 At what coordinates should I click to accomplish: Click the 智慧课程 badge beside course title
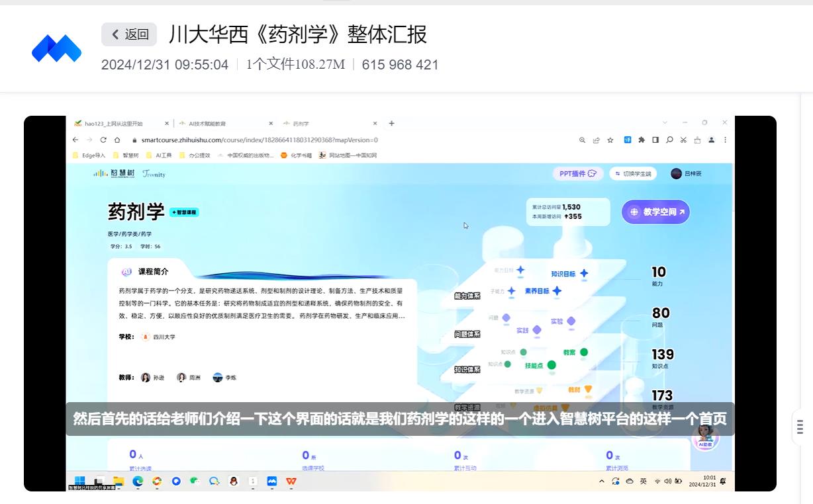(x=184, y=212)
